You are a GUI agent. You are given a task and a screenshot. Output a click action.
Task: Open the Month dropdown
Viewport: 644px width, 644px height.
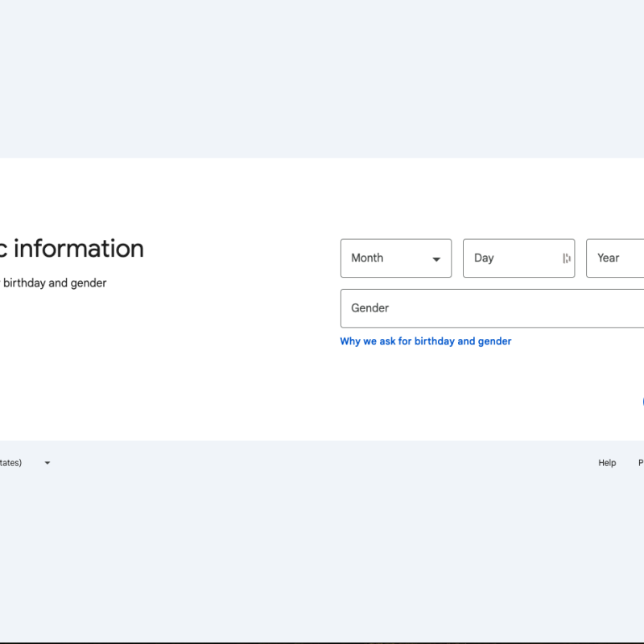click(x=395, y=258)
